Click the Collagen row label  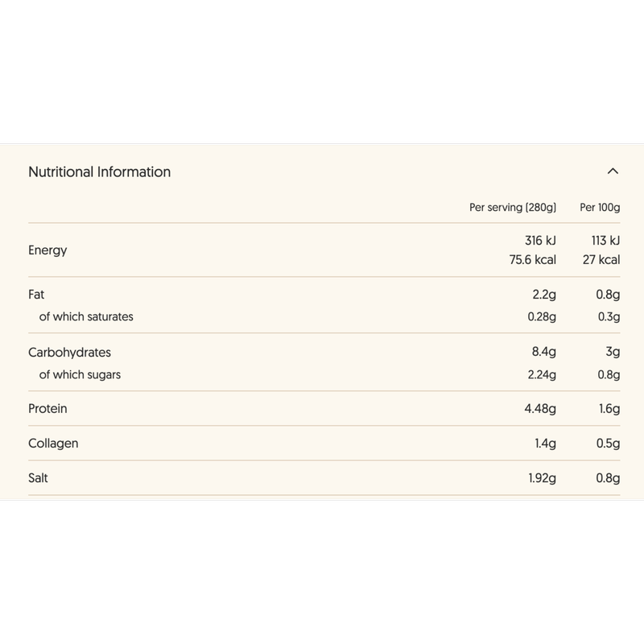[53, 444]
